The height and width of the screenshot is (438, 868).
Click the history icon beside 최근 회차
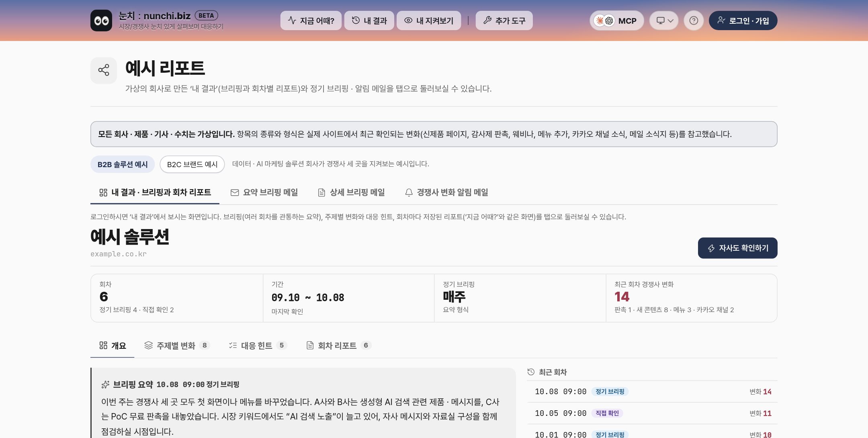[x=531, y=372]
